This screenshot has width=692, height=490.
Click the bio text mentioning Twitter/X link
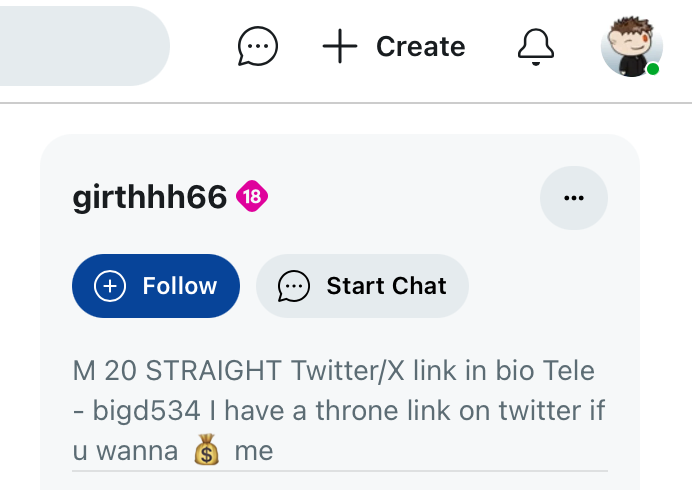point(340,411)
